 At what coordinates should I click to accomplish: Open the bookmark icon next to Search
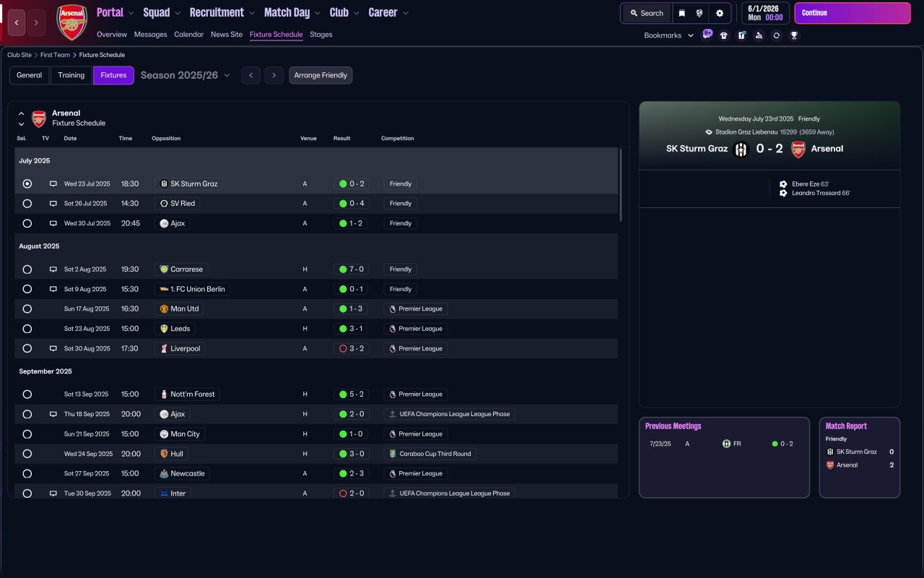point(682,13)
